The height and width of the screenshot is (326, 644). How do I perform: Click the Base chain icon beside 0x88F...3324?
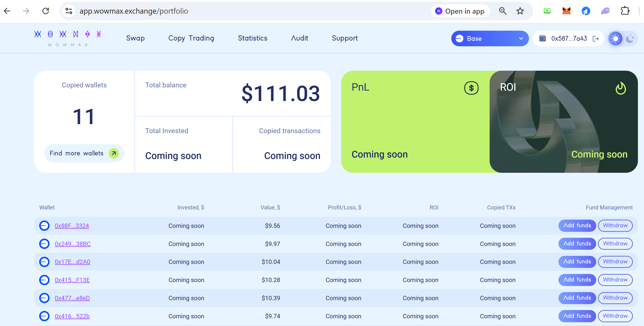(44, 226)
